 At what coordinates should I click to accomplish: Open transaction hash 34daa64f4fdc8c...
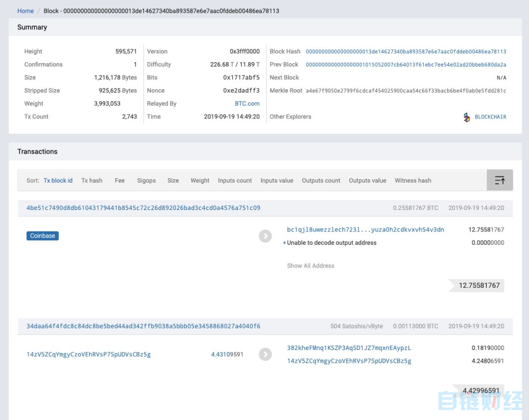[x=144, y=327]
